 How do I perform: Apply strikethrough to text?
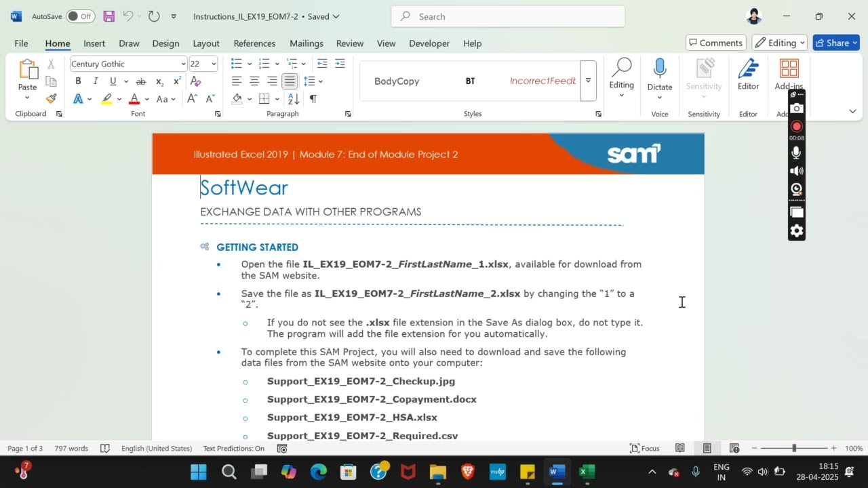(141, 81)
